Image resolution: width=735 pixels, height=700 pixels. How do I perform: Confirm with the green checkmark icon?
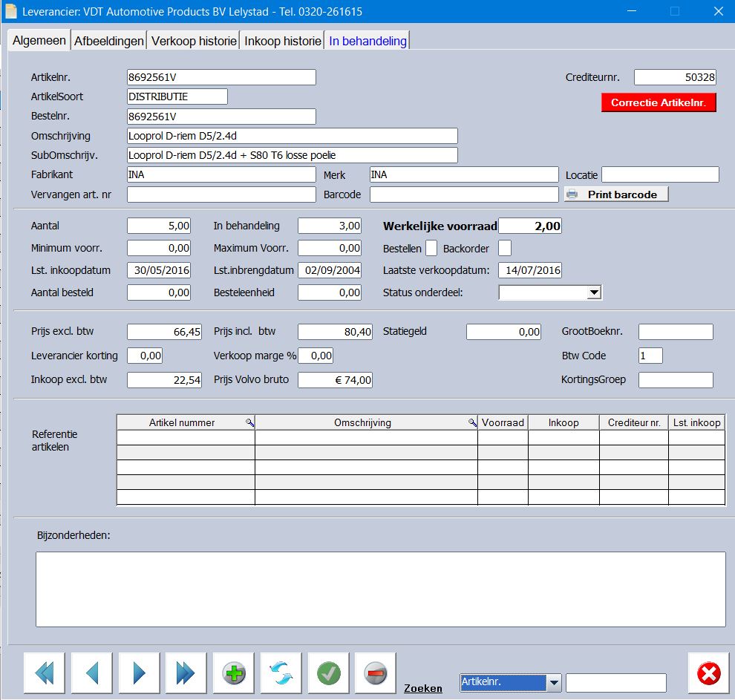click(328, 673)
